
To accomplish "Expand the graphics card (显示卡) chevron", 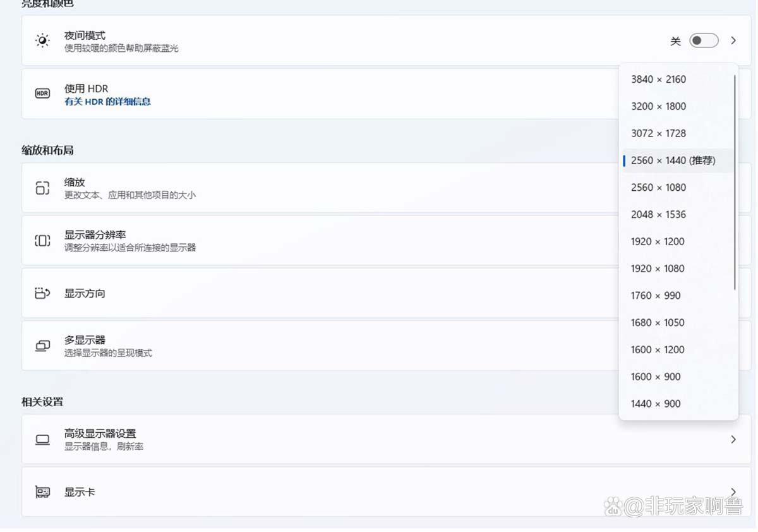I will [x=733, y=492].
